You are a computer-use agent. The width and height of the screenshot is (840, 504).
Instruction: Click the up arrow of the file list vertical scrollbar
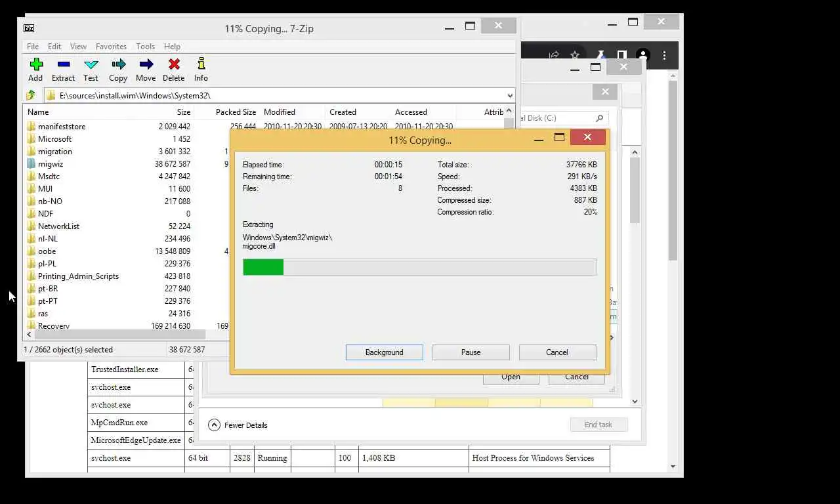(509, 112)
